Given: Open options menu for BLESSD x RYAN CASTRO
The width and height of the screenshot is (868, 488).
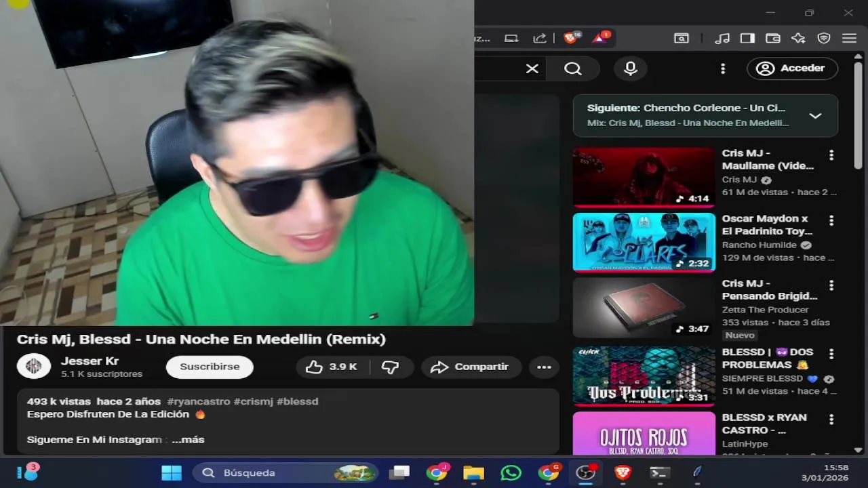Looking at the screenshot, I should (831, 419).
